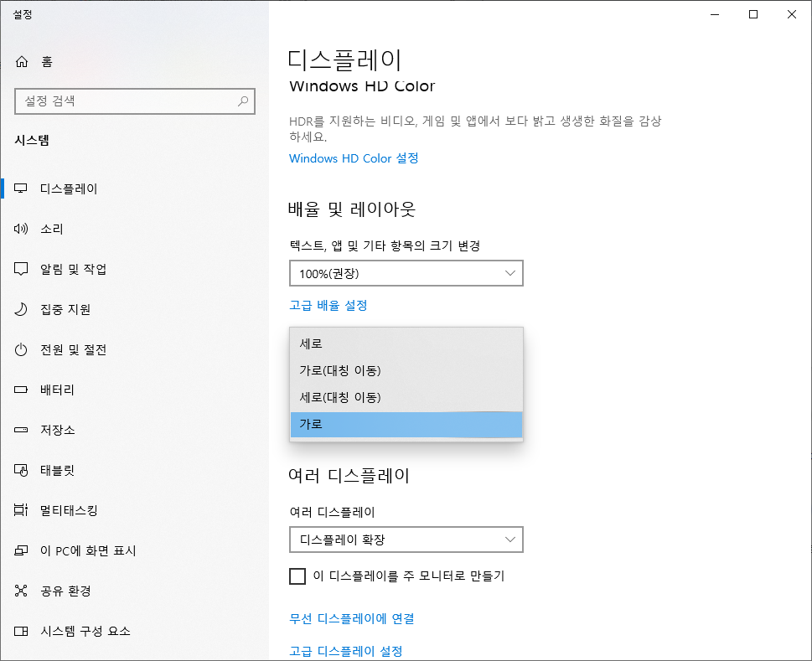Click the 저장소 storage drive icon
812x661 pixels.
point(21,430)
